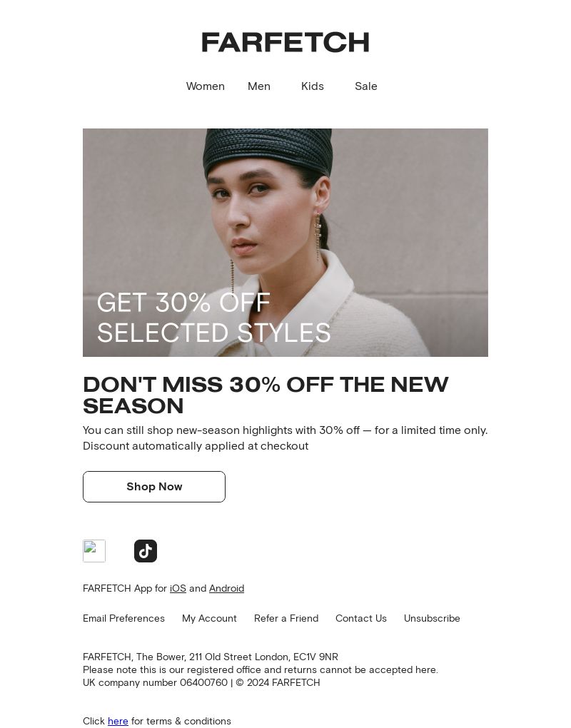Open Contact Us link
This screenshot has height=728, width=571.
coord(361,618)
